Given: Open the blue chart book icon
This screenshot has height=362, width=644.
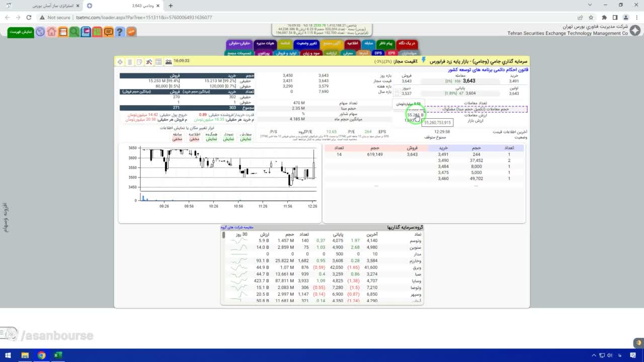Looking at the screenshot, I should [86, 32].
